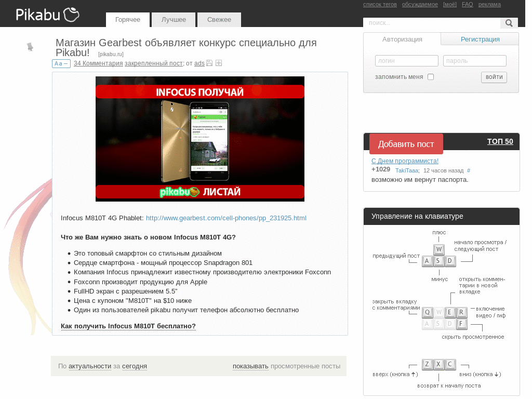Click the # permalink after 12 часов назад

click(469, 170)
